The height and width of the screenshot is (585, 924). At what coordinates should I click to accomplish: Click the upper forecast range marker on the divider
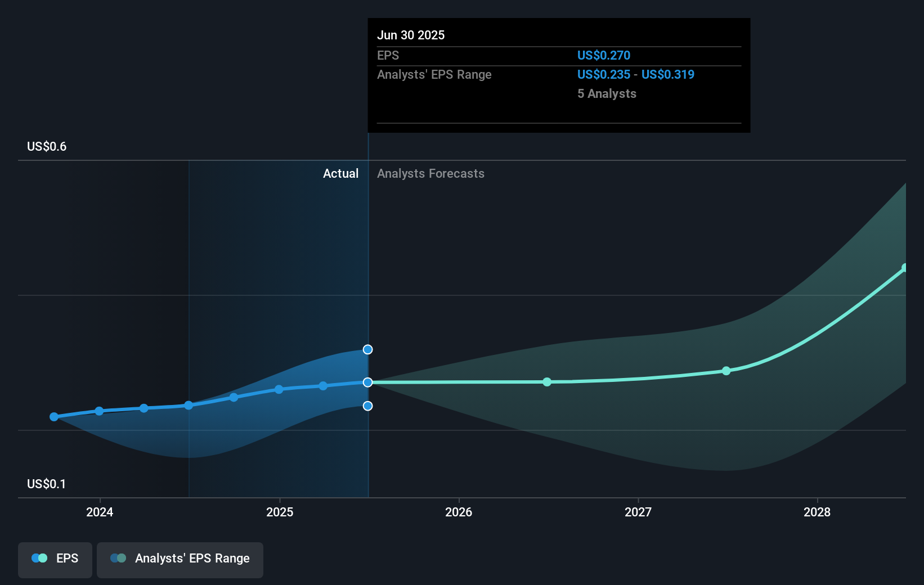pyautogui.click(x=367, y=349)
